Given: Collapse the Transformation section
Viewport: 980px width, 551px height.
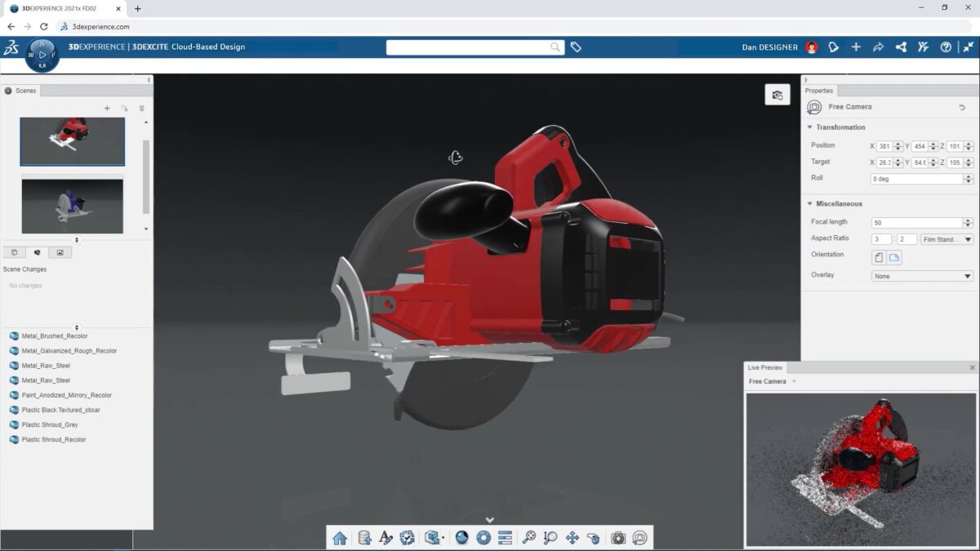Looking at the screenshot, I should coord(810,127).
